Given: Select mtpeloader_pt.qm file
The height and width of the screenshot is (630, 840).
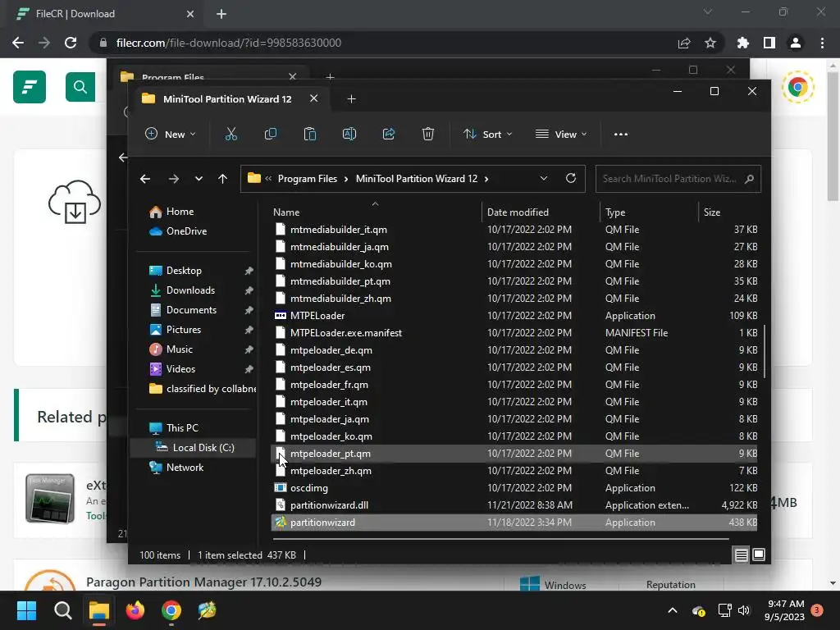Looking at the screenshot, I should [x=514, y=454].
